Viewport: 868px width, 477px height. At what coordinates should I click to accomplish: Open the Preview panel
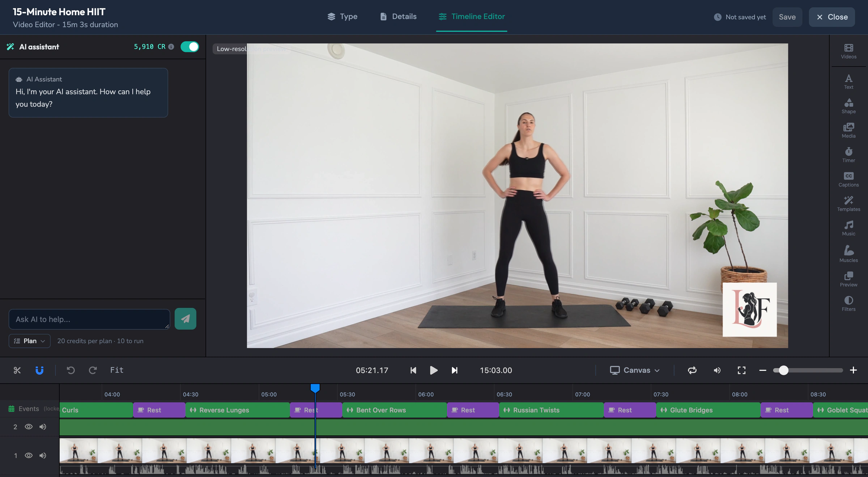click(848, 279)
